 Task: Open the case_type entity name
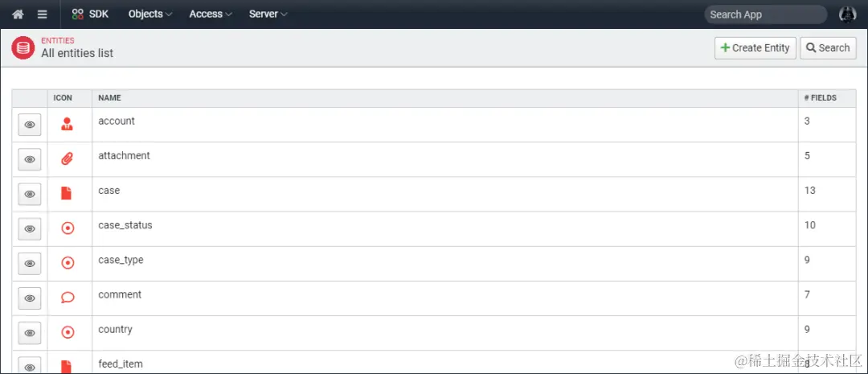coord(121,260)
